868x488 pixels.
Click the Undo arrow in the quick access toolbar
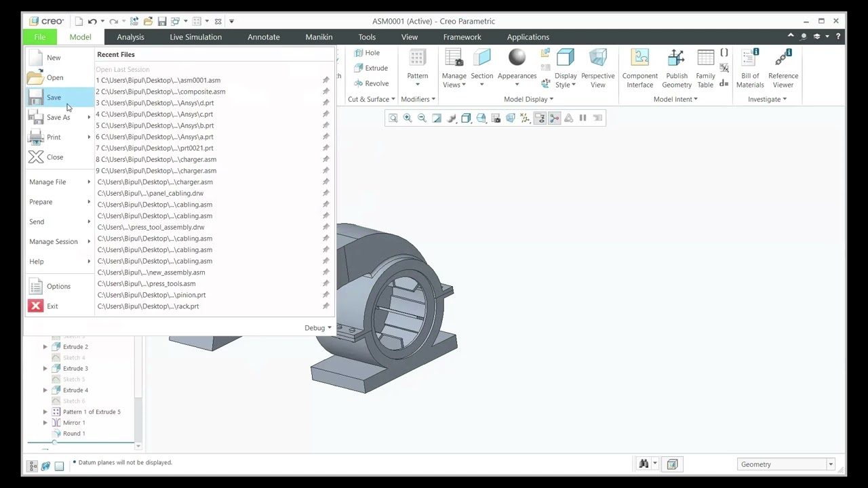[x=92, y=21]
